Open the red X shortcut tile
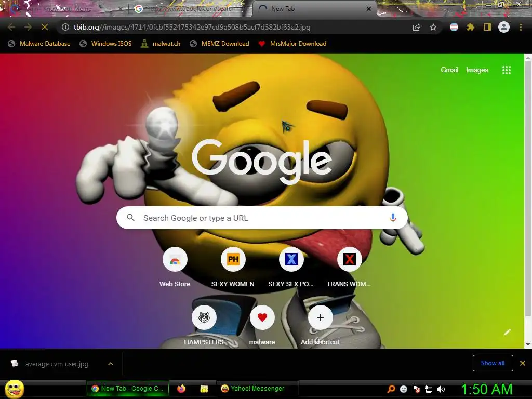This screenshot has width=532, height=399. click(349, 267)
